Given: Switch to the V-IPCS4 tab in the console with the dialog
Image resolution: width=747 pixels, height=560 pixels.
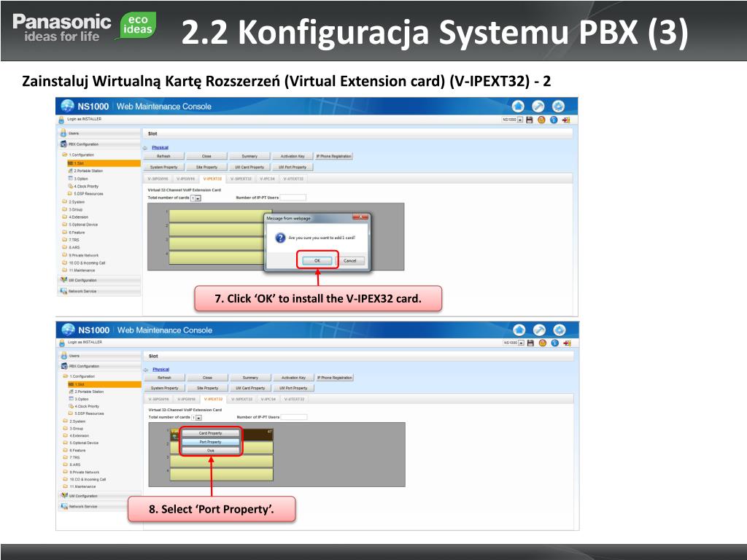Looking at the screenshot, I should pyautogui.click(x=267, y=179).
